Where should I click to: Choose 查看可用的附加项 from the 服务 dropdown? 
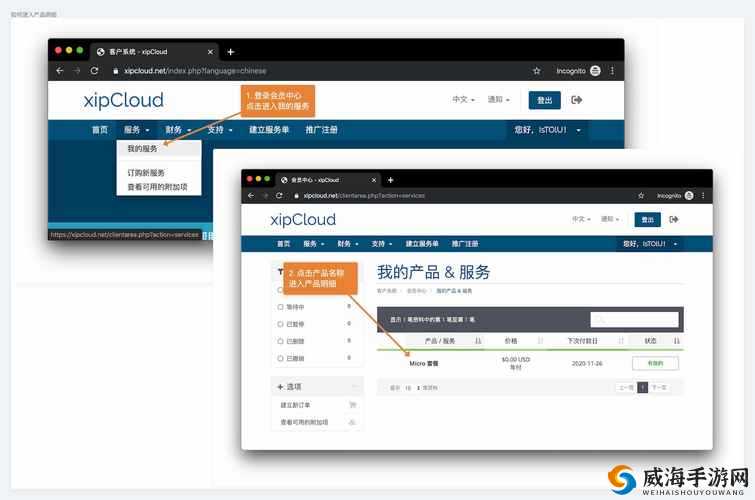(x=157, y=187)
